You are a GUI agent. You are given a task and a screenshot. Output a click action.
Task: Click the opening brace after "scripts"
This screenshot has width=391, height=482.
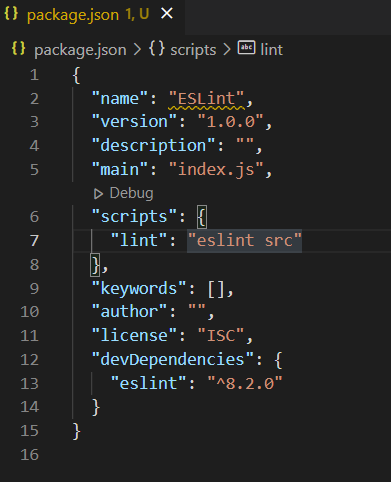202,217
